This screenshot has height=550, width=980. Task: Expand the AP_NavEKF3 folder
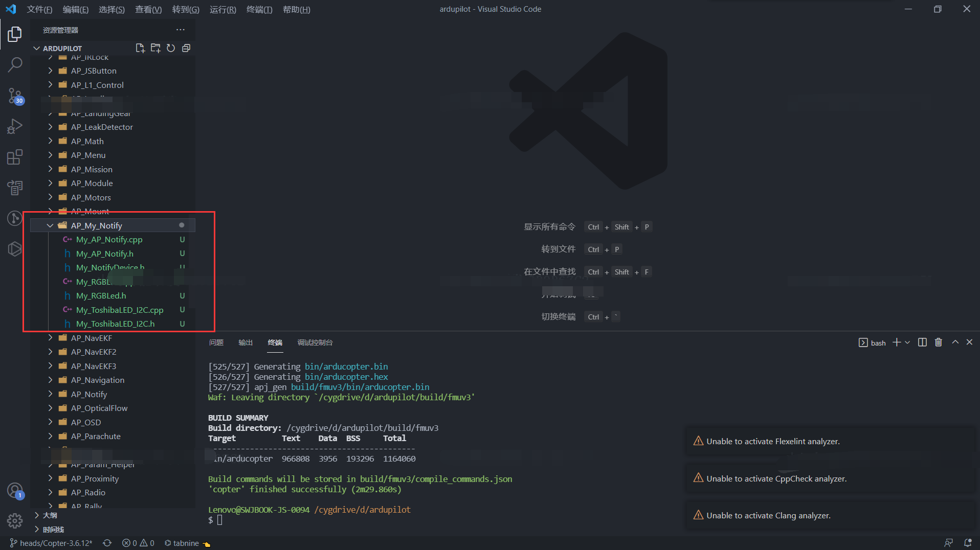coord(113,366)
